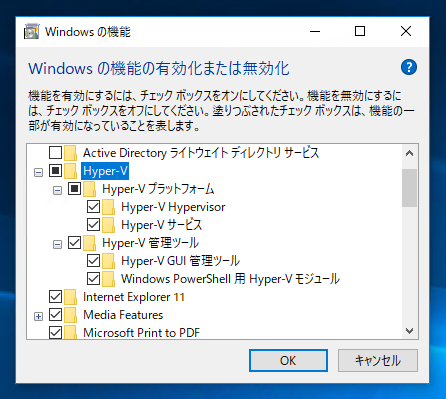Collapse the Hyper-V 管理ツール node

click(58, 245)
